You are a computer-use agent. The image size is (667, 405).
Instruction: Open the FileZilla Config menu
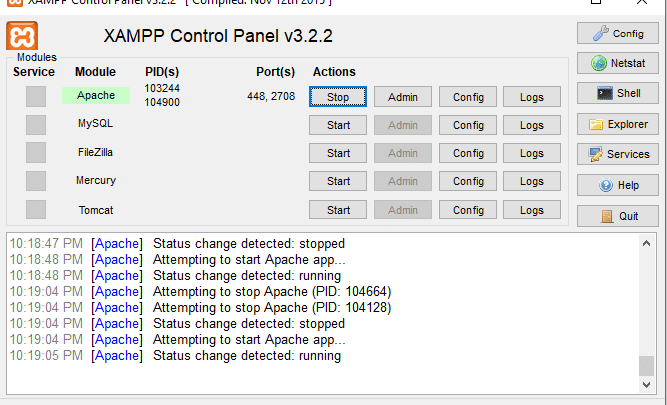tap(468, 153)
